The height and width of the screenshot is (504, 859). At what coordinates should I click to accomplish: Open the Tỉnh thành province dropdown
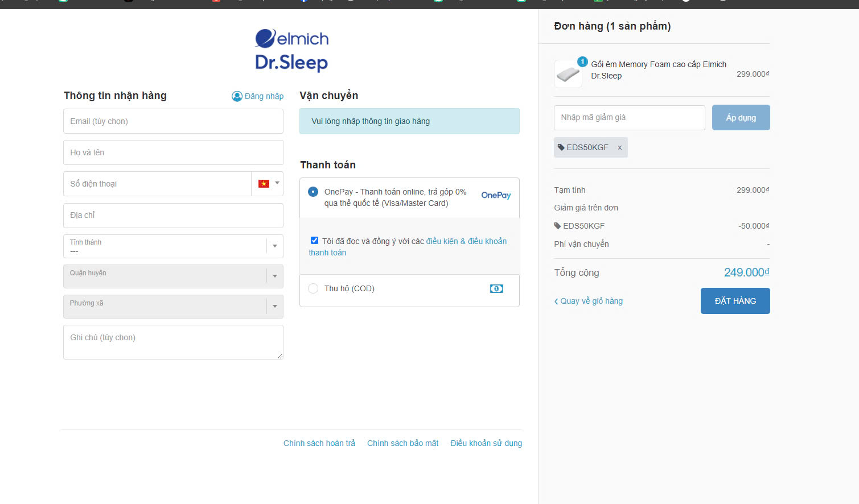point(173,246)
